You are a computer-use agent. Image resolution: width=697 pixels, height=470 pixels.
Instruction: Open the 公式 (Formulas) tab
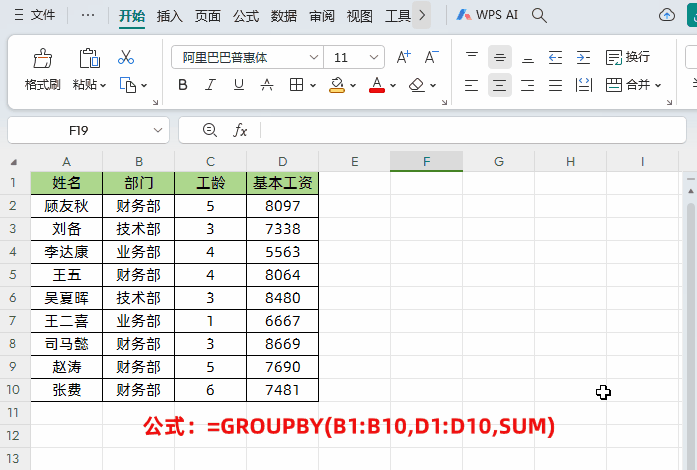[x=246, y=15]
